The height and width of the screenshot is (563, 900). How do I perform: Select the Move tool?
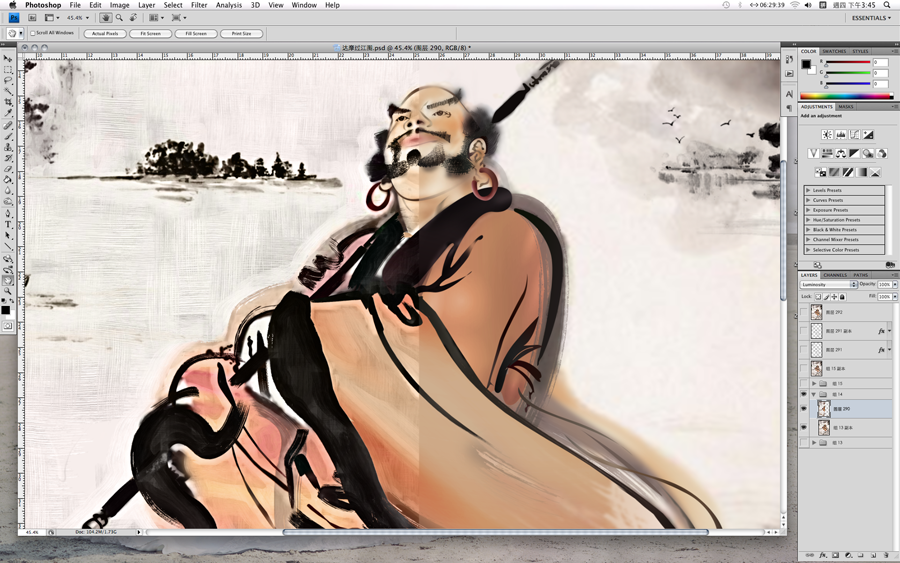coord(7,59)
